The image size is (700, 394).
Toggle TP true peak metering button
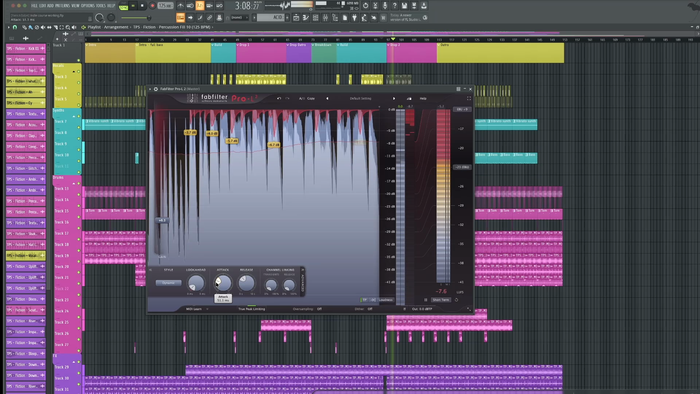[365, 300]
